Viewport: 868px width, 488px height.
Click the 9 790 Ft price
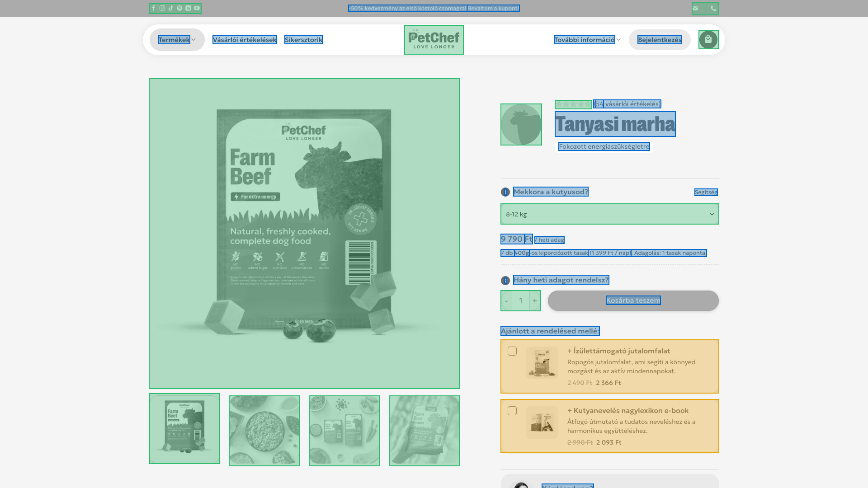517,239
